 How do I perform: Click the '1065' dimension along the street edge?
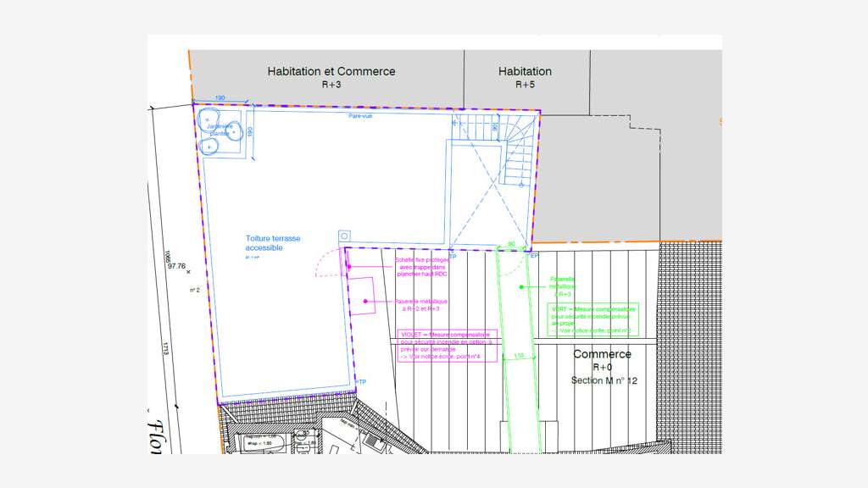pos(167,257)
